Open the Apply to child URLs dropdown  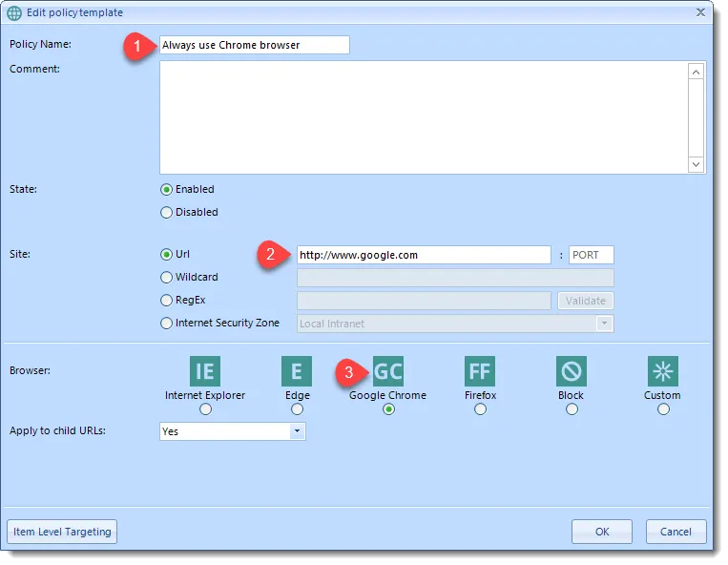coord(297,431)
